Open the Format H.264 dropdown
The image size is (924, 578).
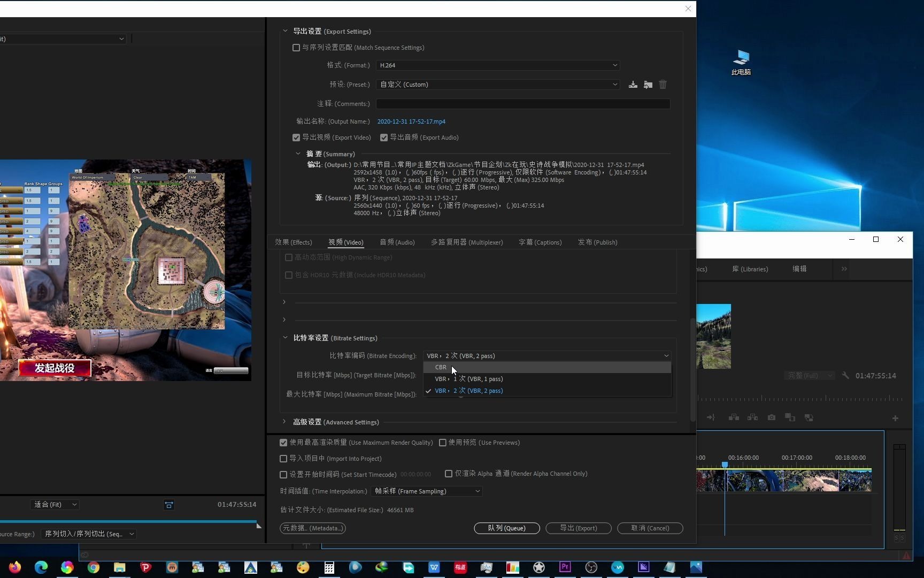pos(498,65)
